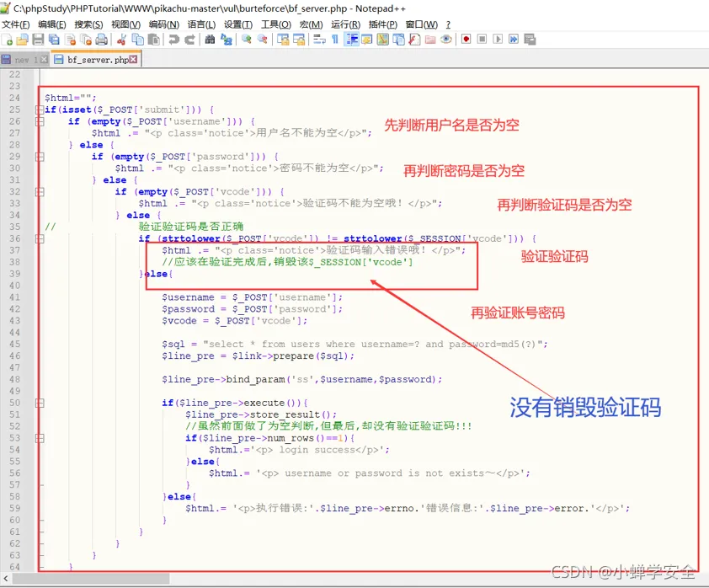Open the 设置(T) menu
This screenshot has height=588, width=709.
click(x=238, y=24)
